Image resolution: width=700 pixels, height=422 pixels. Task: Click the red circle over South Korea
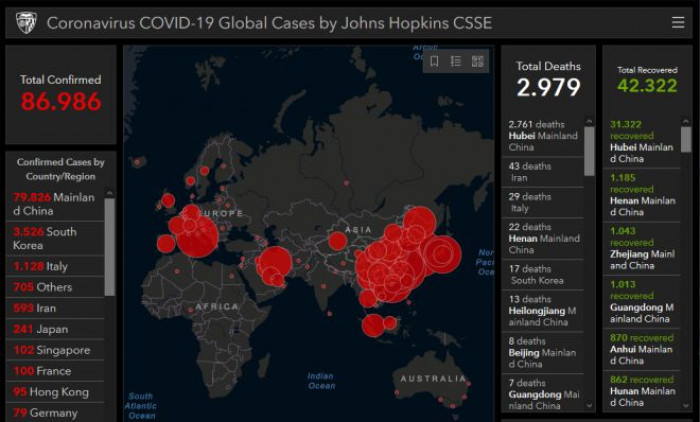coord(442,254)
